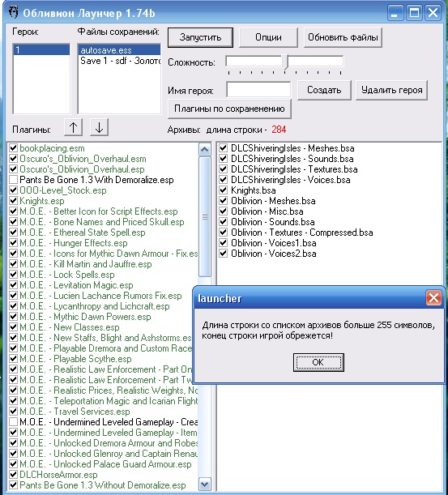Select hero 1 in the heroes list
The height and width of the screenshot is (495, 448).
click(41, 50)
